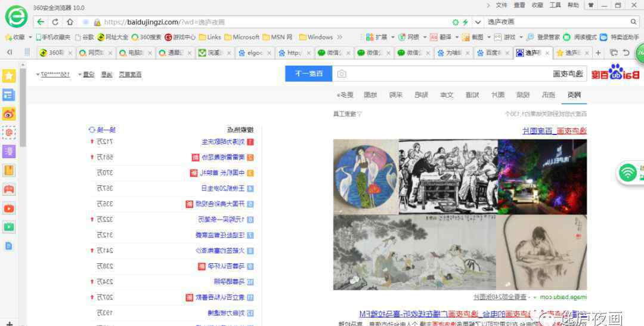This screenshot has height=326, width=644.
Task: Select the mirrored 视频 video tab on Baidu
Action: [x=523, y=95]
